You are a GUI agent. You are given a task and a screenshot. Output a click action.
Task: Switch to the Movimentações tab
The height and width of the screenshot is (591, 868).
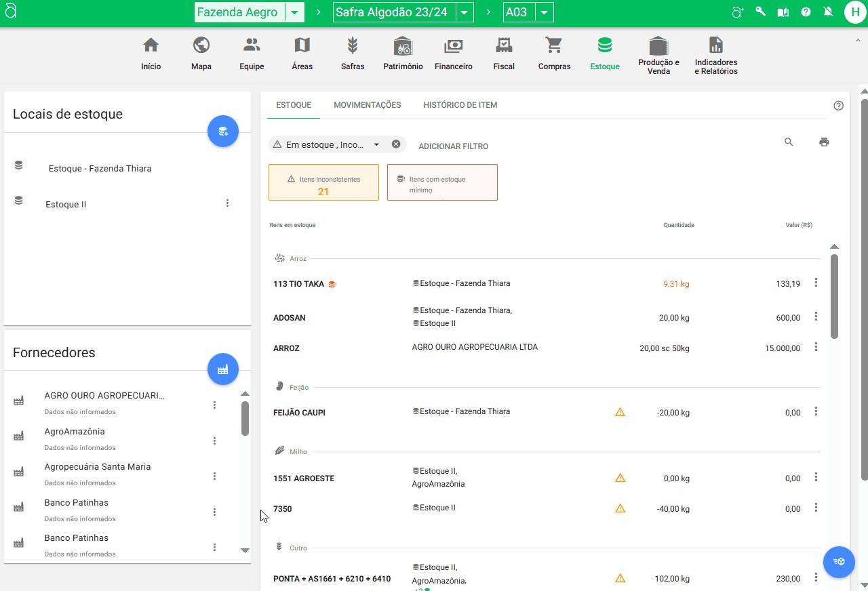coord(367,105)
